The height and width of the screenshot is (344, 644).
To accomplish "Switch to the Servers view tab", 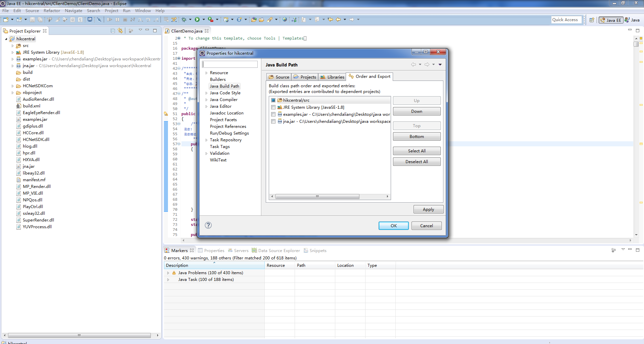I will coord(238,250).
